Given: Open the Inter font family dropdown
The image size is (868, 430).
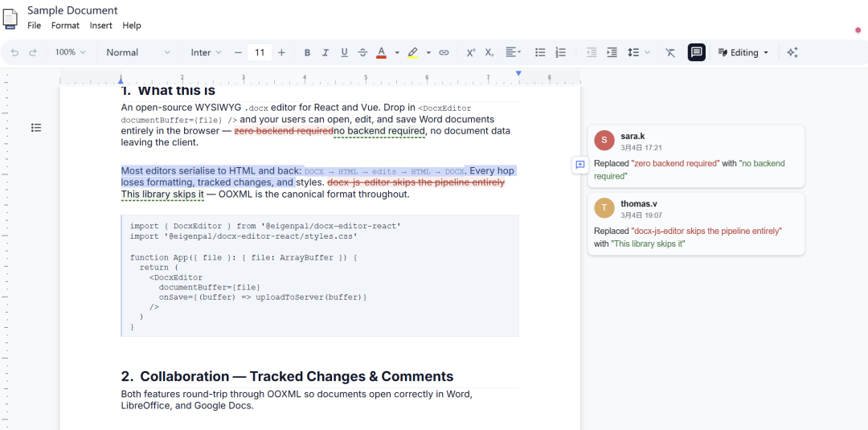Looking at the screenshot, I should 206,52.
